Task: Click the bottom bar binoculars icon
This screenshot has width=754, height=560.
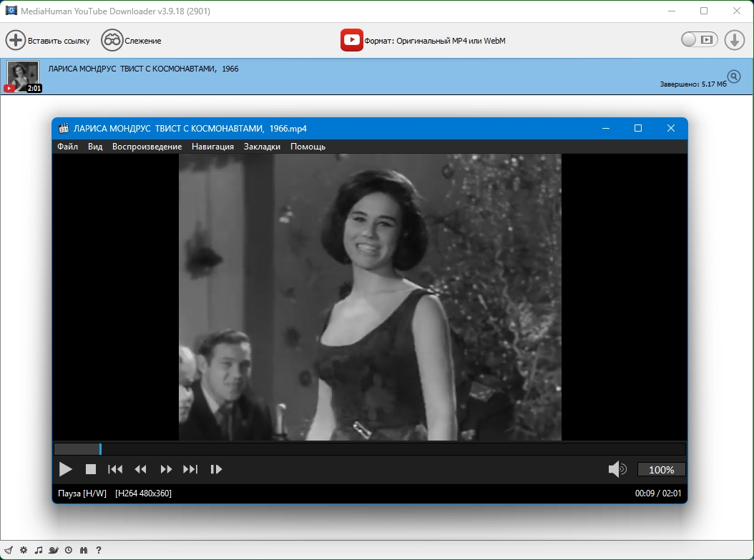Action: click(x=84, y=550)
